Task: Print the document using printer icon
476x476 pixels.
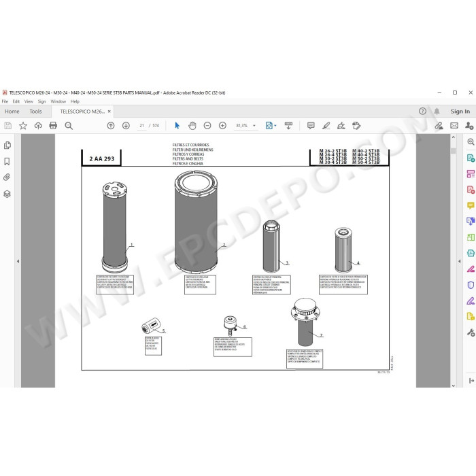Action: point(53,126)
